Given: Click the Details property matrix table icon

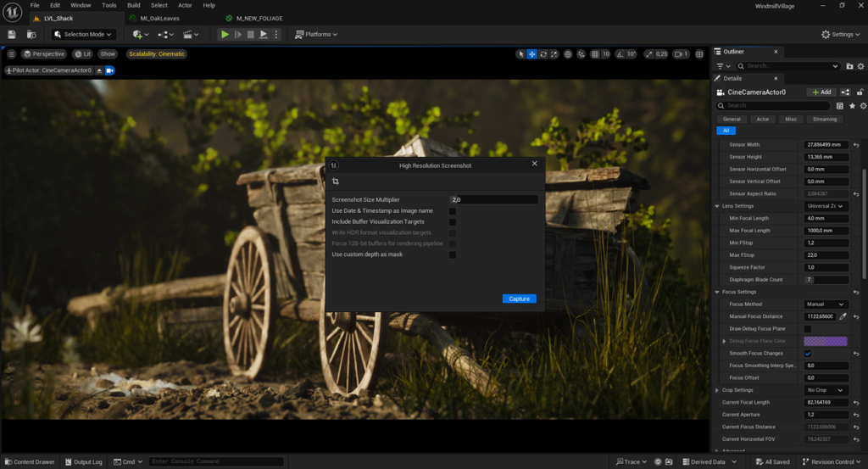Looking at the screenshot, I should click(x=840, y=106).
